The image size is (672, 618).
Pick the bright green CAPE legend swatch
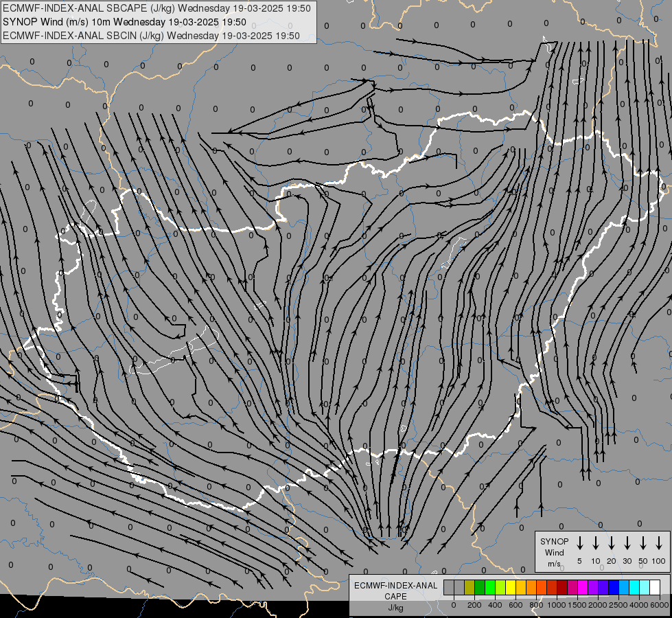pyautogui.click(x=490, y=587)
